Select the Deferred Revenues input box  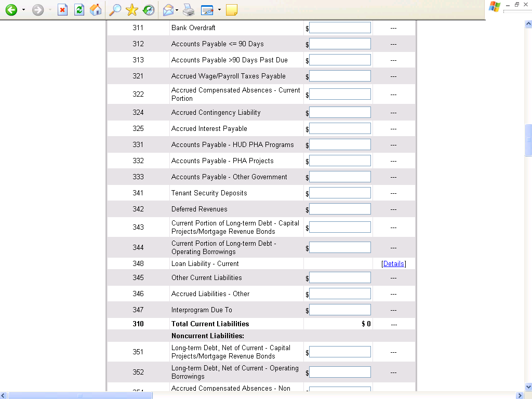tap(340, 209)
